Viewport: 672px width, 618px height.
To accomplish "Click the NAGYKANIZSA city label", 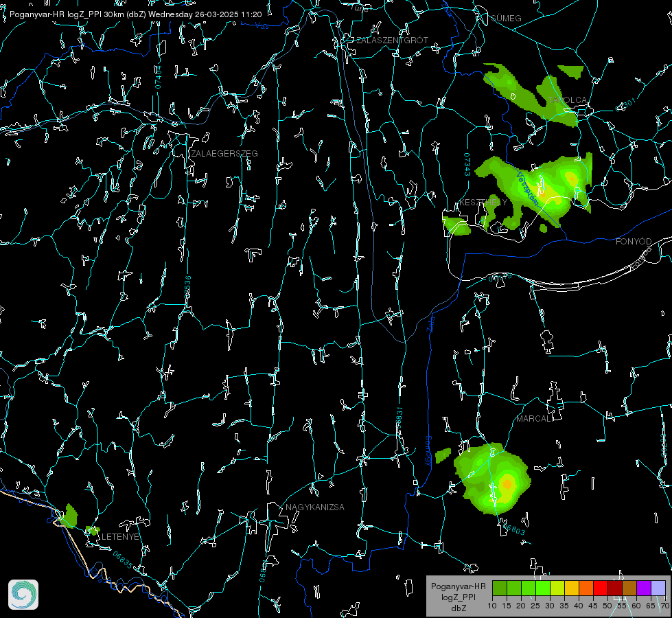I will [x=315, y=507].
